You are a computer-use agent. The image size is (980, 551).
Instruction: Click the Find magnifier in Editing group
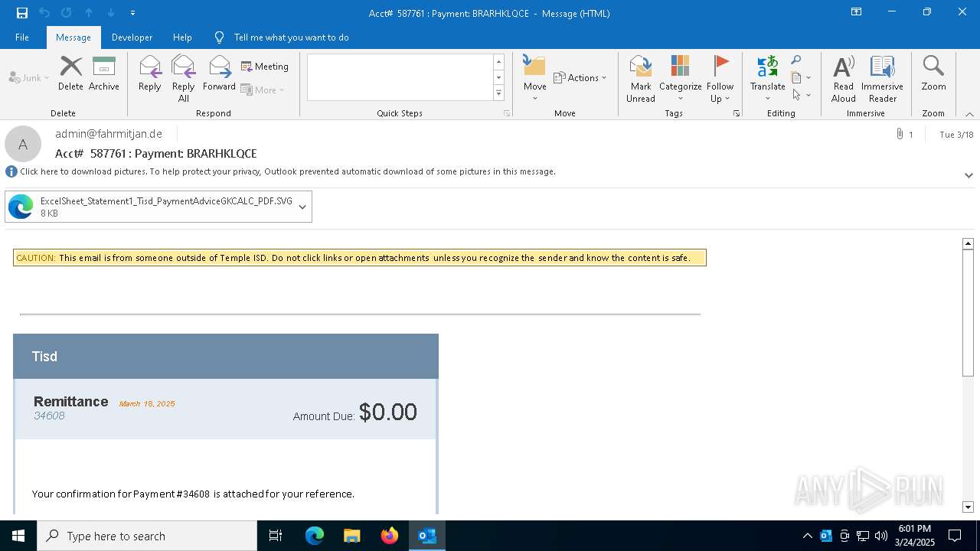(796, 60)
